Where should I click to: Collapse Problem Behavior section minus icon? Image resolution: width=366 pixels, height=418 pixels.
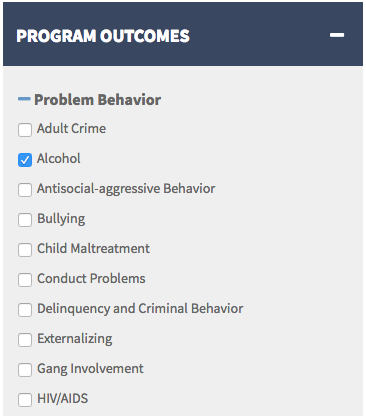pos(24,98)
